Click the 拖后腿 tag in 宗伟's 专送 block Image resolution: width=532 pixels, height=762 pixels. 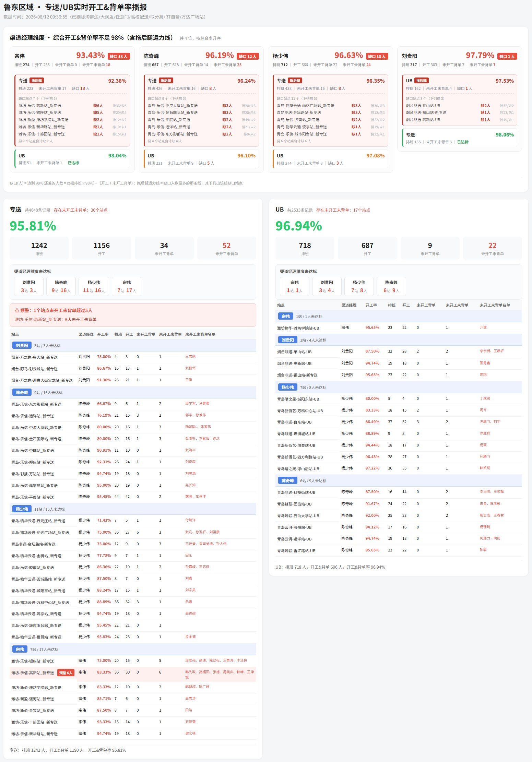coord(37,81)
